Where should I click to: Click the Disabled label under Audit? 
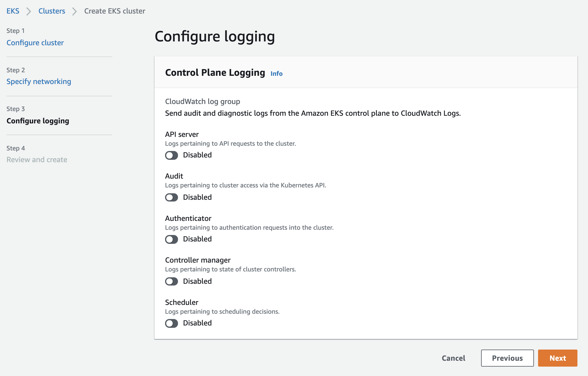pos(197,197)
